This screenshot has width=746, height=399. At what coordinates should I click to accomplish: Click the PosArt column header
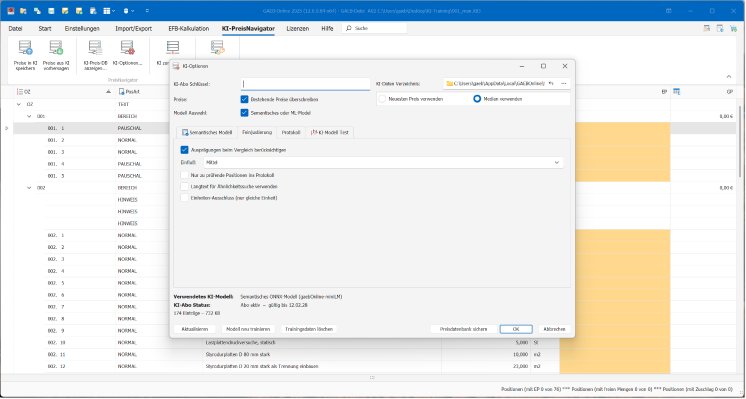[x=133, y=92]
